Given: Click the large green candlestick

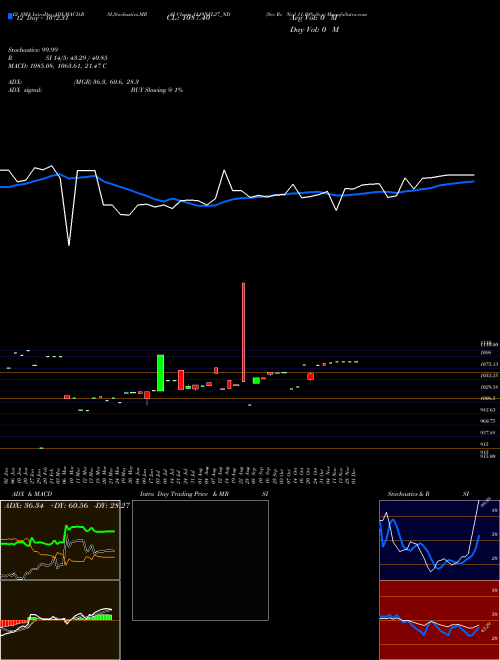Looking at the screenshot, I should coord(160,373).
